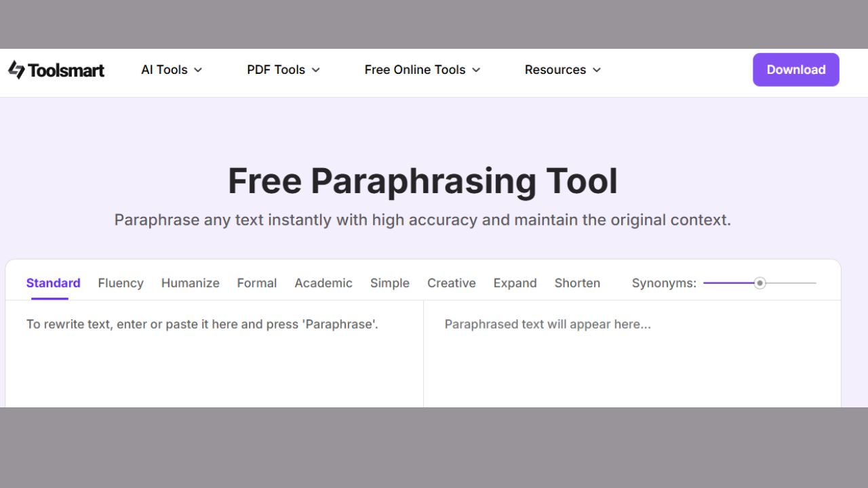Click the paraphrased output panel

tap(631, 352)
